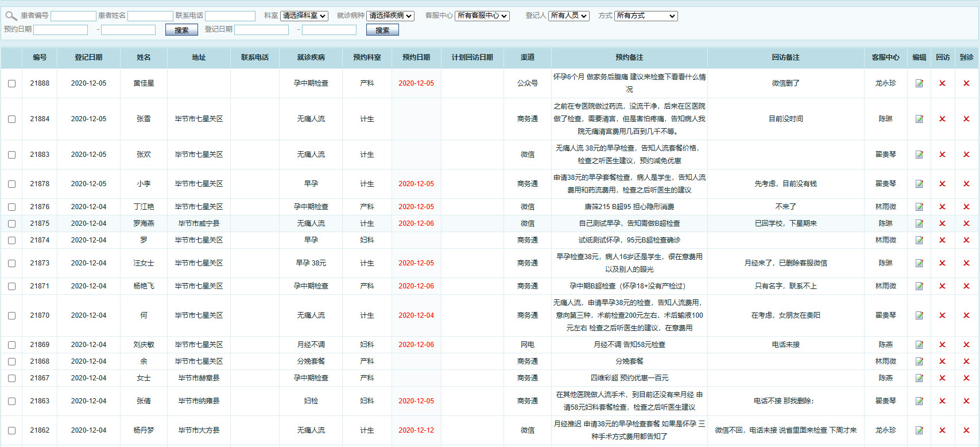Click the 回访 red X for record 21884
The width and height of the screenshot is (980, 447).
(942, 119)
